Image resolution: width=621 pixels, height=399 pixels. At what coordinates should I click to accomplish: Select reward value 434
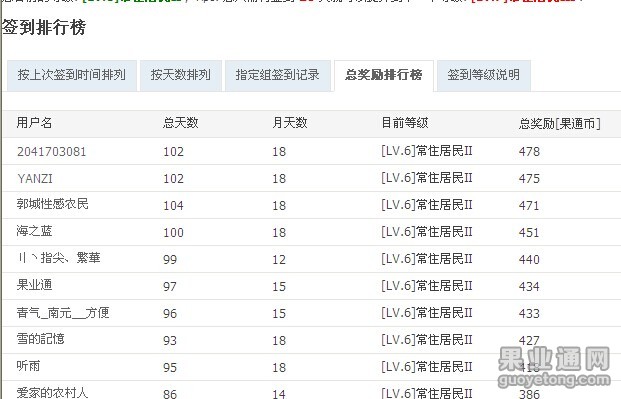pos(529,286)
